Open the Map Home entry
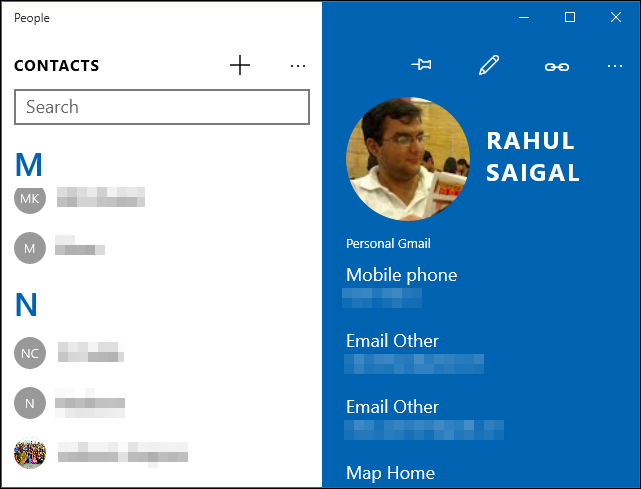641x489 pixels. click(390, 472)
